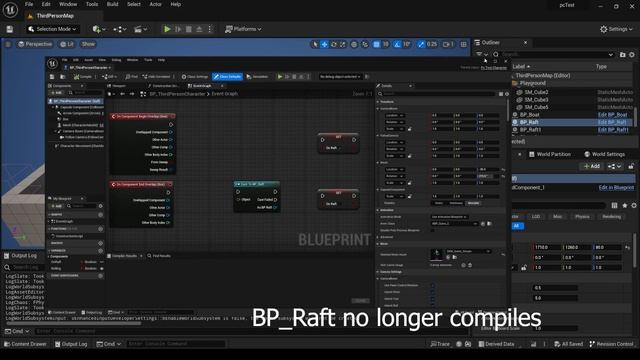The image size is (640, 360).
Task: Open the Actor menu in main window
Action: coord(156,4)
